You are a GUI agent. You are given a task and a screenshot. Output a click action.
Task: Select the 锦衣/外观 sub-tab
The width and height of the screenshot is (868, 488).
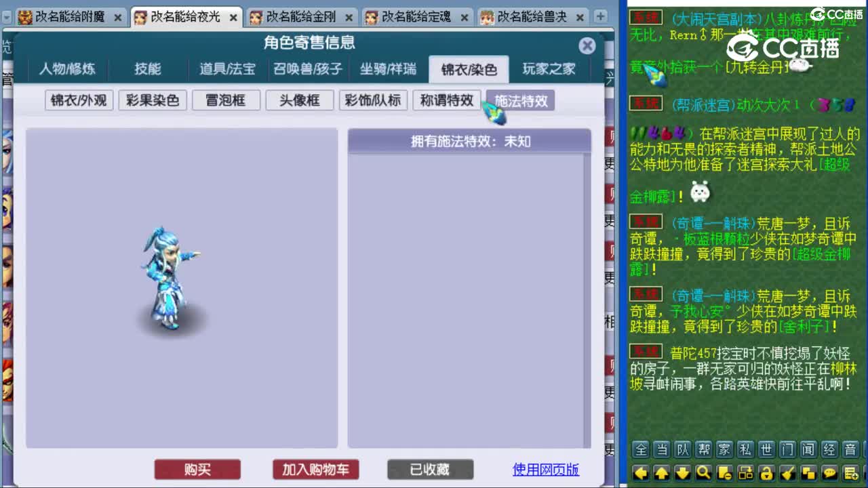pyautogui.click(x=79, y=100)
